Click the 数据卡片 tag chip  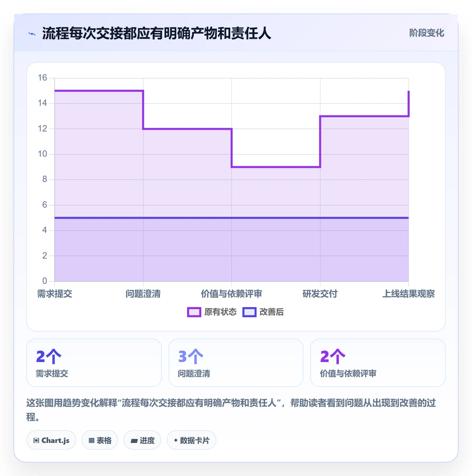(191, 440)
